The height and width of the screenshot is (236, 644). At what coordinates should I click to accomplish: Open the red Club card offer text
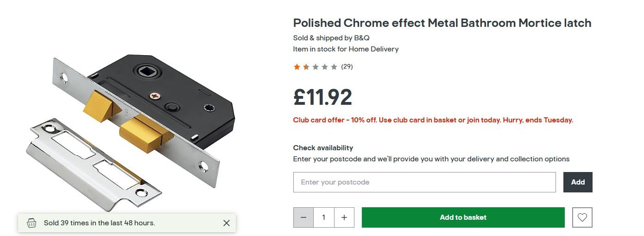click(433, 120)
